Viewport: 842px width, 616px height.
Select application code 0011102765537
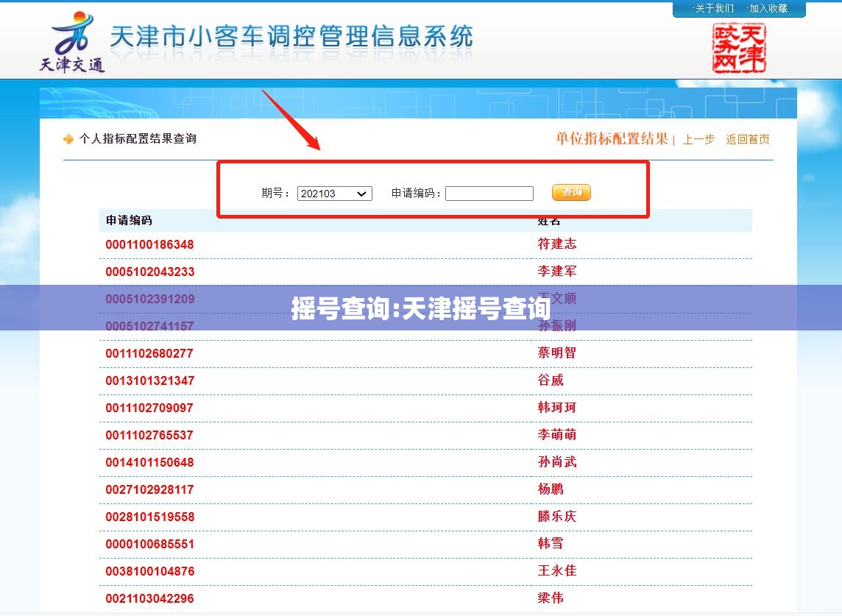tap(149, 435)
